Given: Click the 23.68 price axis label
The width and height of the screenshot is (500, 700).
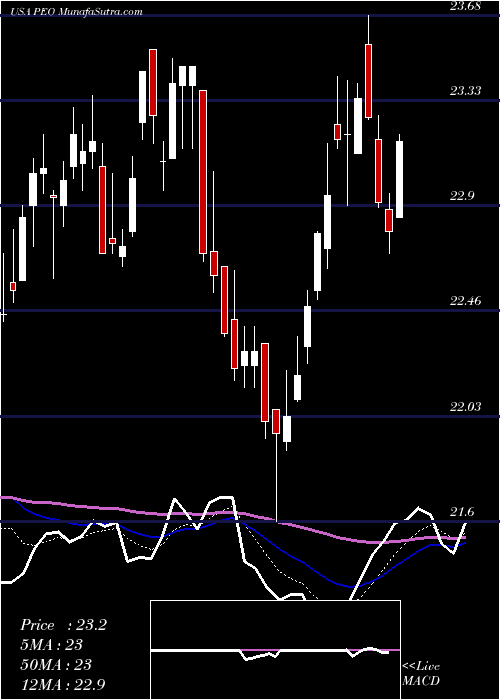Looking at the screenshot, I should [465, 6].
